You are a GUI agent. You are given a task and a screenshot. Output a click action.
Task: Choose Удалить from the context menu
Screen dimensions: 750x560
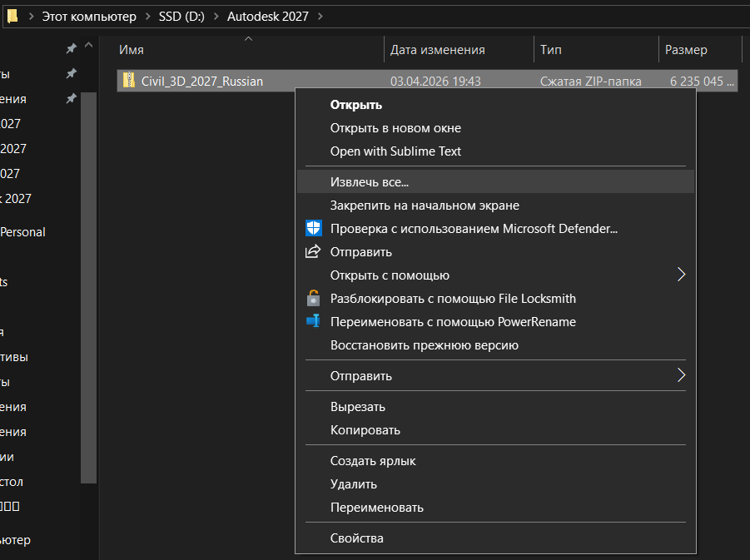354,484
